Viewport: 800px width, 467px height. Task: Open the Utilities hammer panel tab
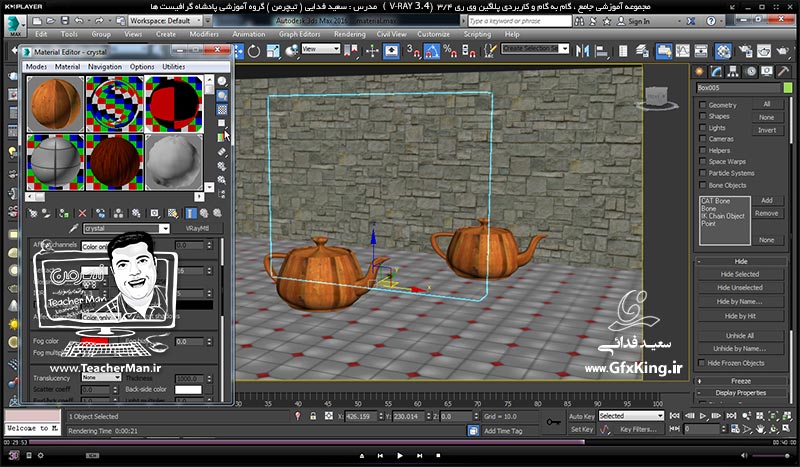pos(783,72)
